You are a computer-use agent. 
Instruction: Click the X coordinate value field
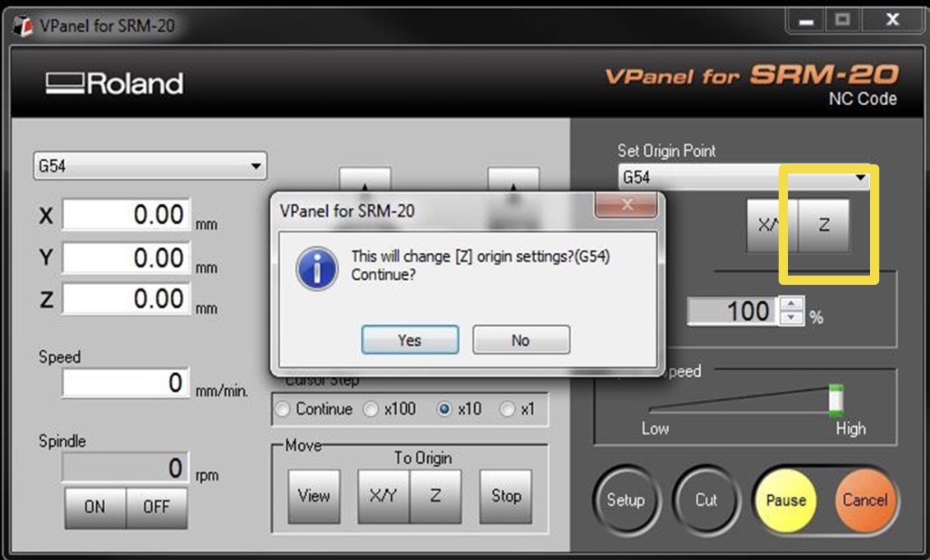(127, 214)
